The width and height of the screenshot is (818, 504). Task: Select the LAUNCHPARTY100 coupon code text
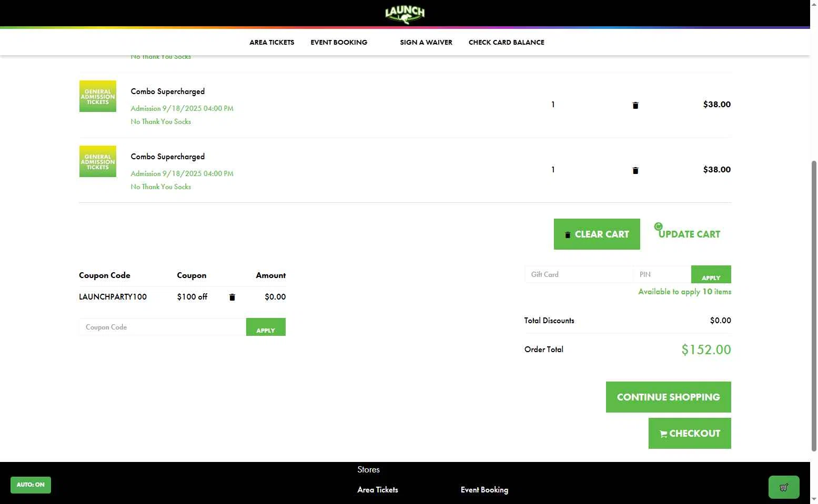tap(113, 297)
